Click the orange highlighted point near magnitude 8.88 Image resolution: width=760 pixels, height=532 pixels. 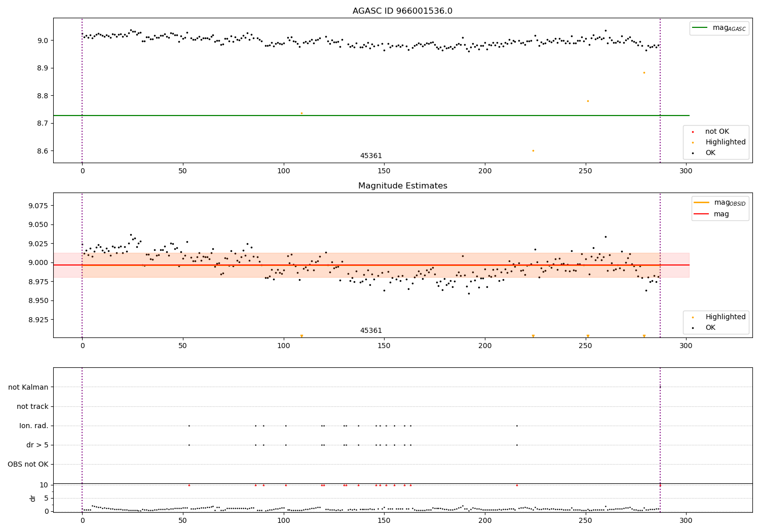click(x=644, y=72)
